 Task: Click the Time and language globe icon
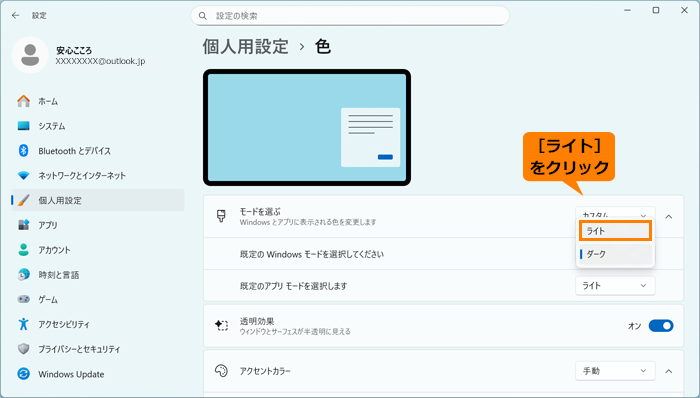tap(24, 274)
